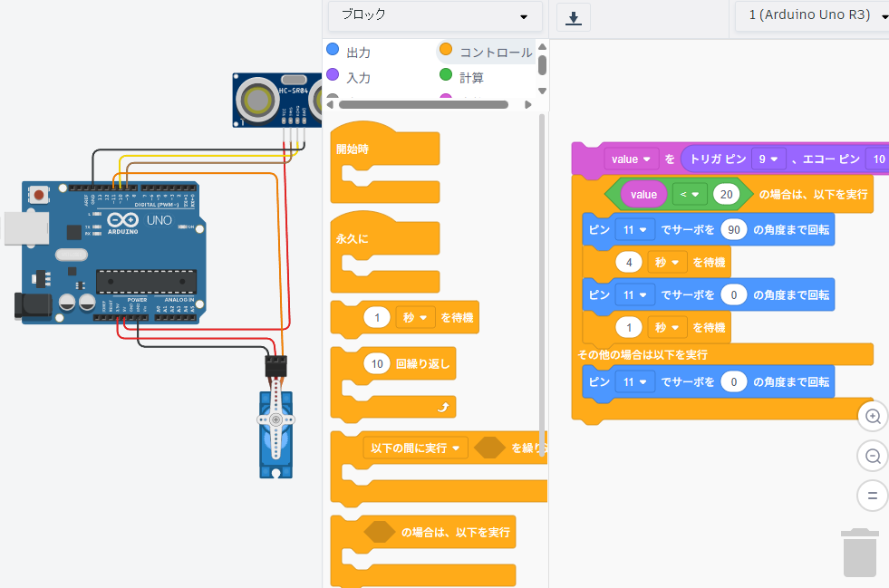Open the ブロック editor mode dropdown
This screenshot has height=588, width=889.
pos(435,15)
